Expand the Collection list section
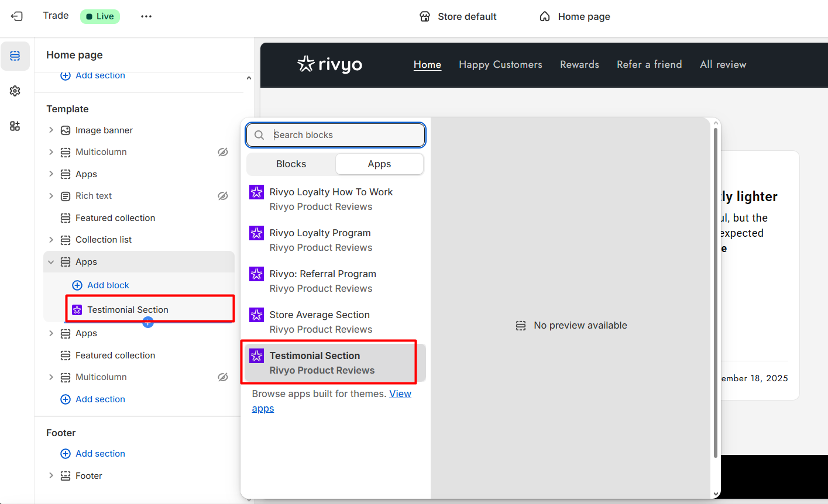 click(x=51, y=240)
